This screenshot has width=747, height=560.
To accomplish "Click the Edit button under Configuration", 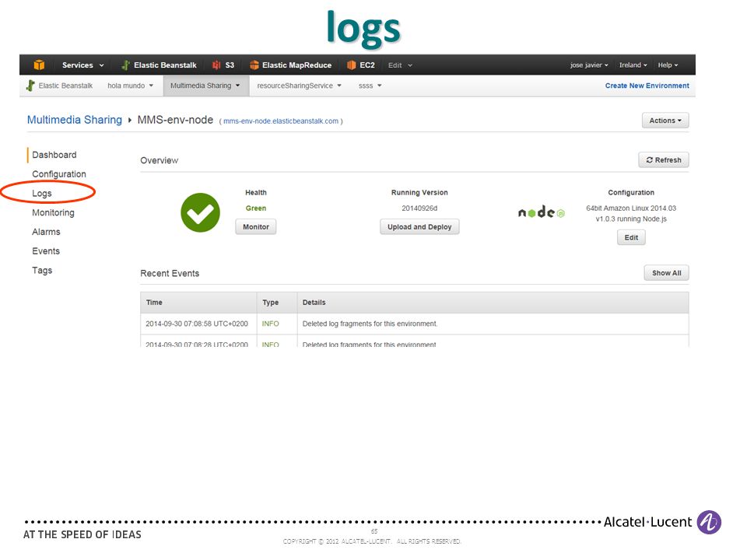I will click(631, 237).
